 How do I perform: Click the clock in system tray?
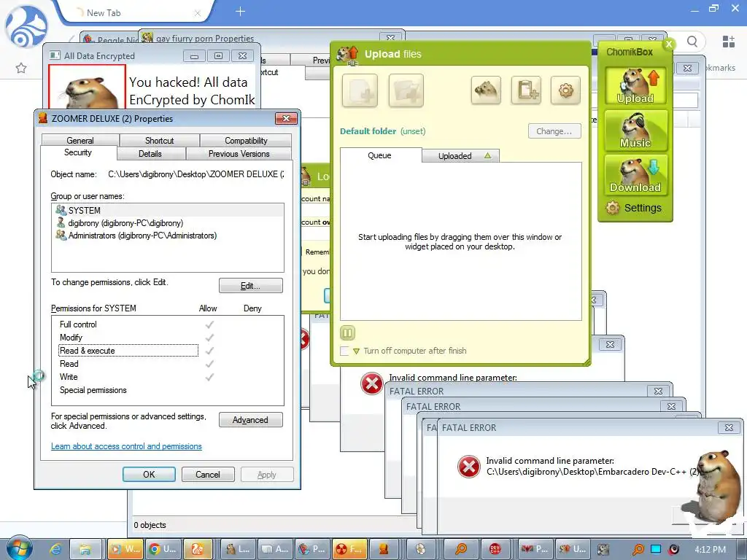[x=711, y=550]
